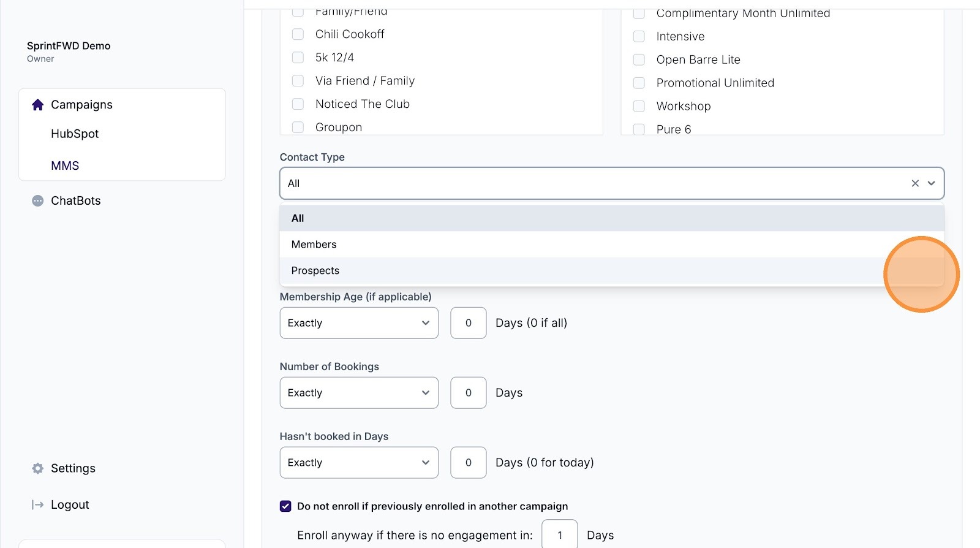980x548 pixels.
Task: Open Number of Bookings Exactly dropdown
Action: click(x=359, y=393)
